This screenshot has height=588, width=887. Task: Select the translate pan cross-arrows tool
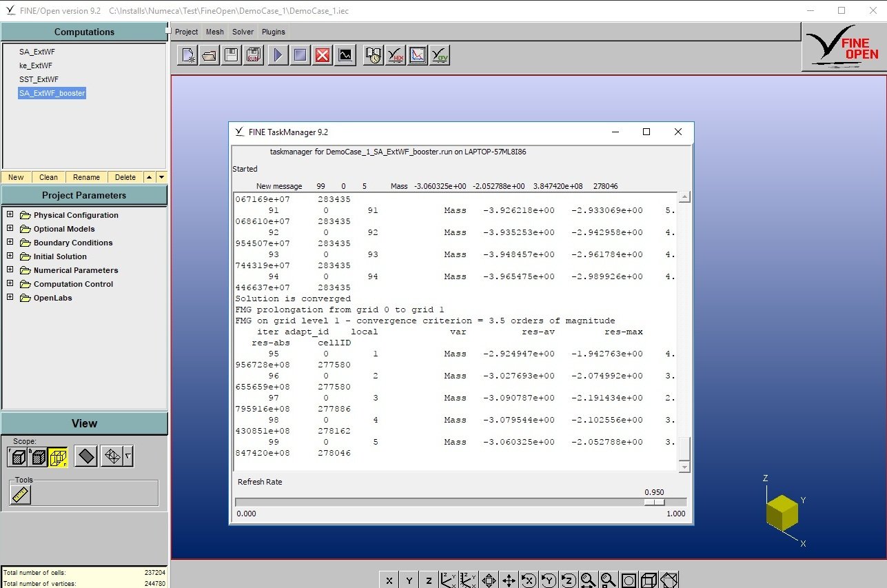point(509,580)
